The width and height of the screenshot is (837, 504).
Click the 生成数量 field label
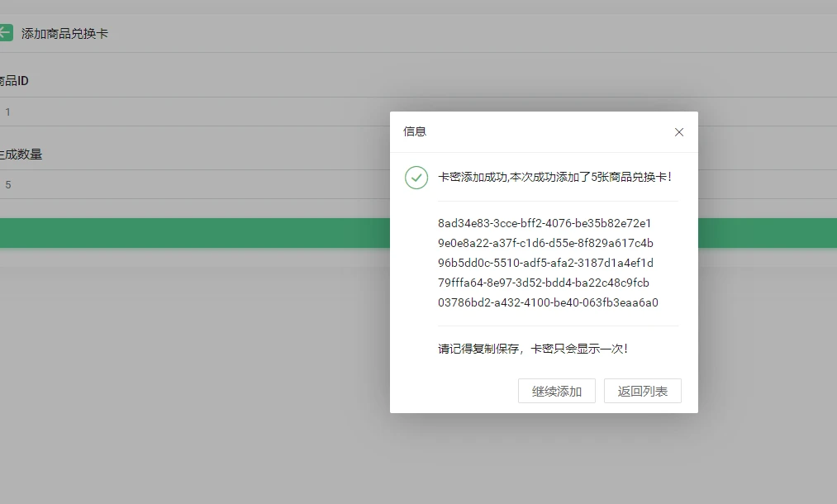(x=21, y=154)
